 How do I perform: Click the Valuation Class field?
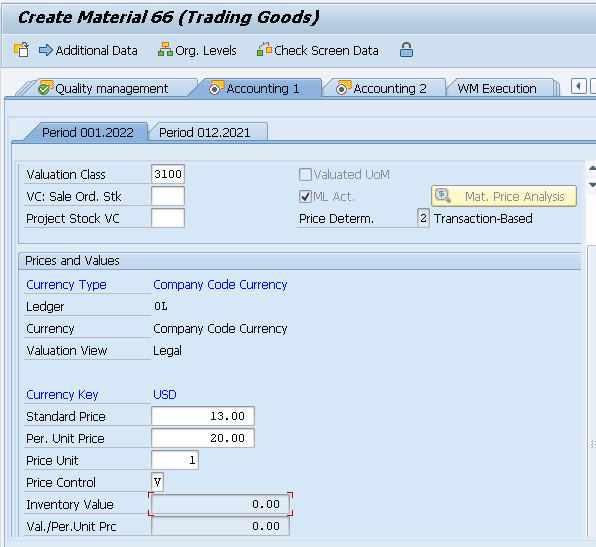coord(168,174)
